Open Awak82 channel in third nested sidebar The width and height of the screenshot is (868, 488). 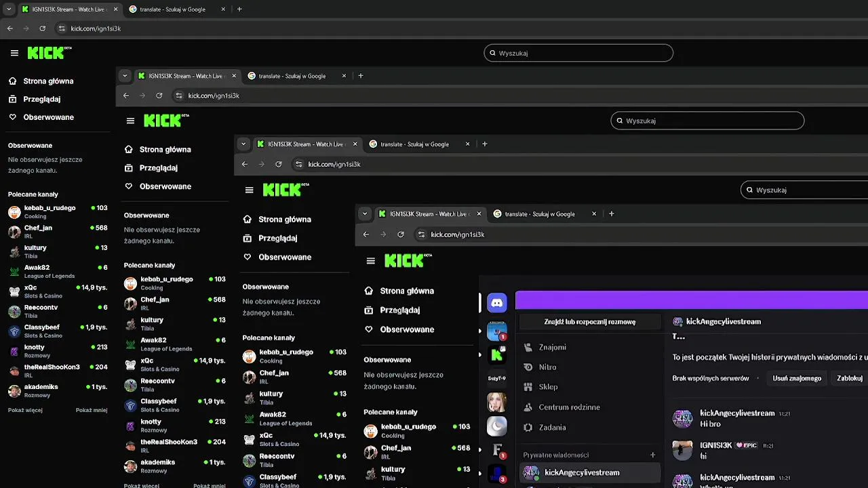[x=294, y=418]
